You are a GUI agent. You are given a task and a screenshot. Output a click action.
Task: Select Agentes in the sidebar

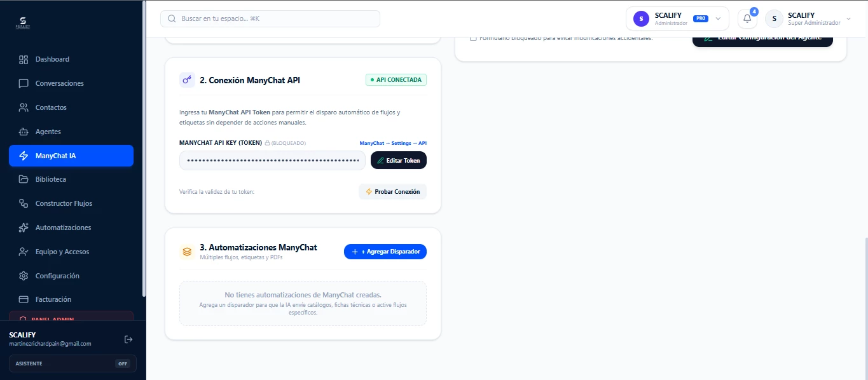coord(71,132)
